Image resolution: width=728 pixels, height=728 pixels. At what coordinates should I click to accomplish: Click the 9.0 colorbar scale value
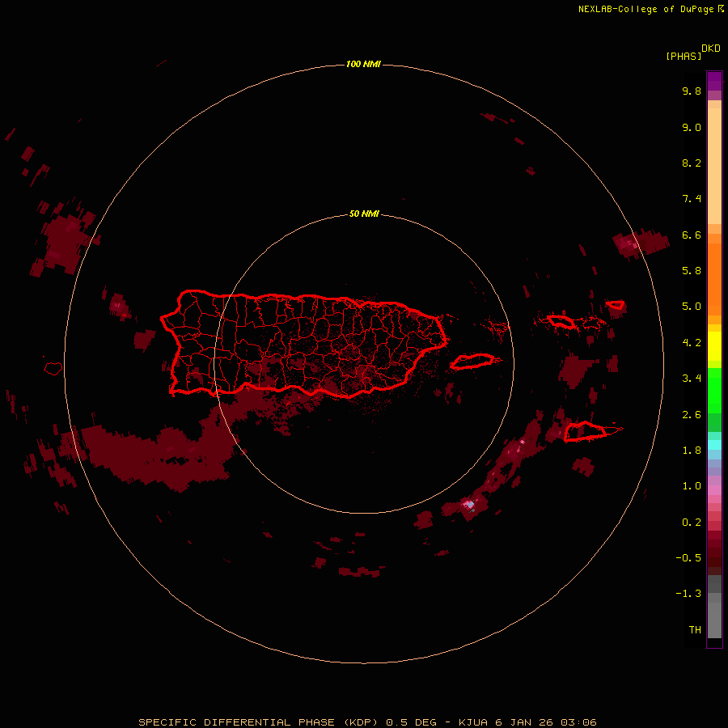pyautogui.click(x=692, y=127)
